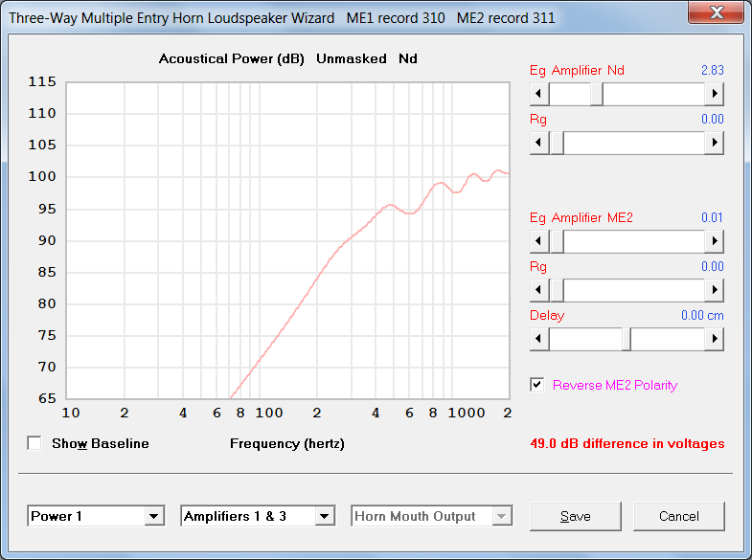Click the Eg Amplifier Nd label
This screenshot has height=560, width=752.
[x=577, y=71]
